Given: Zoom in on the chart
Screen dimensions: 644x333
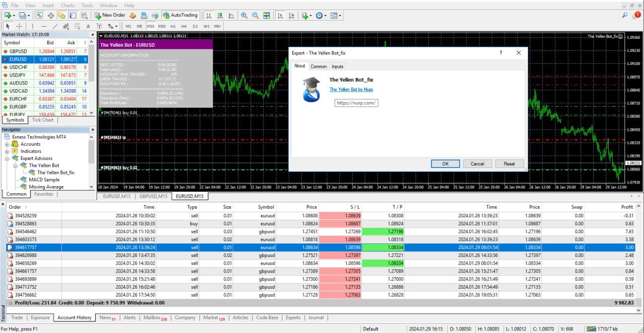Looking at the screenshot, I should [x=244, y=16].
